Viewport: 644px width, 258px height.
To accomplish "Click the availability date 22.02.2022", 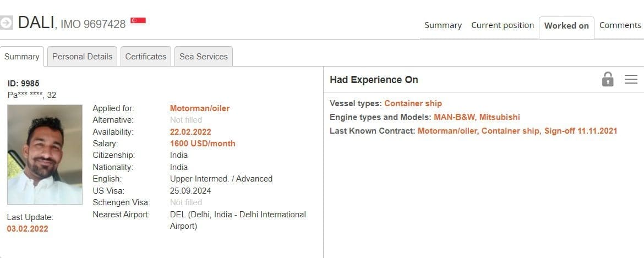I will (190, 132).
